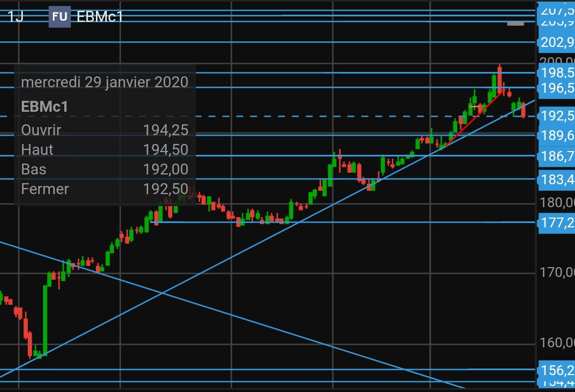575x392 pixels.
Task: Click the small gray bar at top right
Action: (515, 24)
